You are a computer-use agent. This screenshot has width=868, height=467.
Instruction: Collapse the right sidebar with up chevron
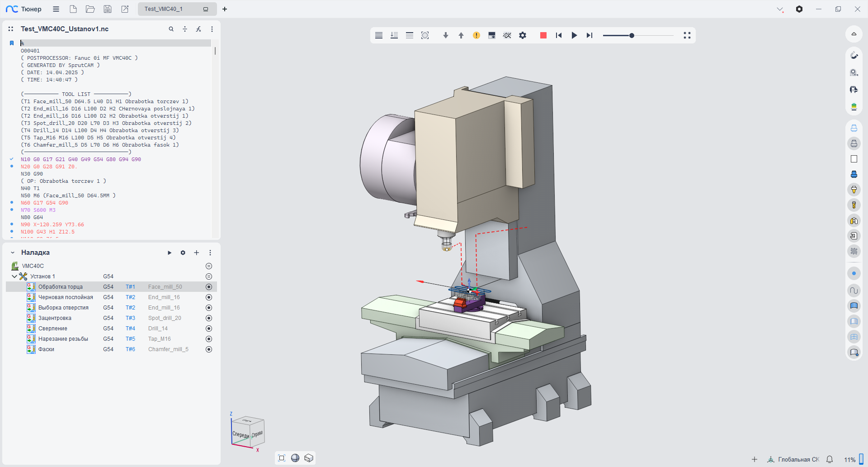pyautogui.click(x=854, y=34)
